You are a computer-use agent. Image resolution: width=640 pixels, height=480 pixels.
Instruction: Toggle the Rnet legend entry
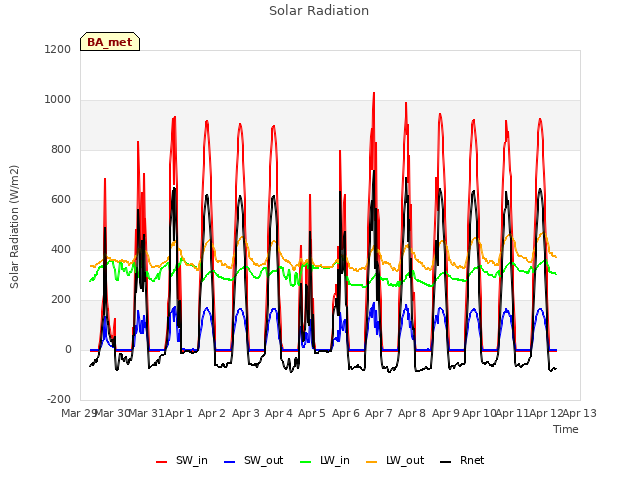coord(462,461)
